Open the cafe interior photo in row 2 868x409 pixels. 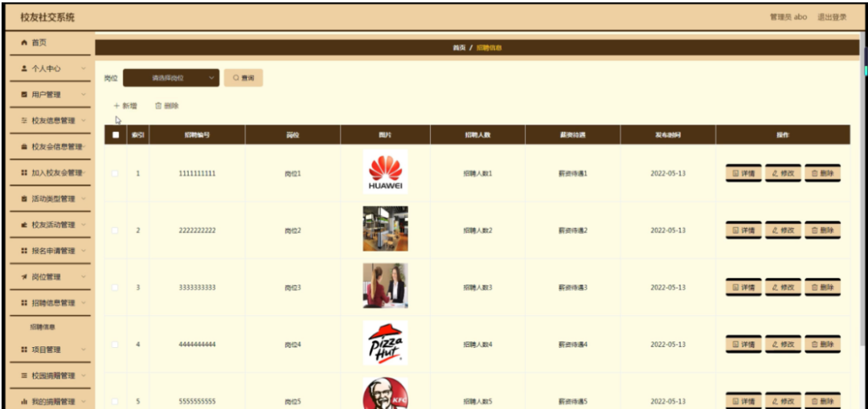click(x=385, y=228)
